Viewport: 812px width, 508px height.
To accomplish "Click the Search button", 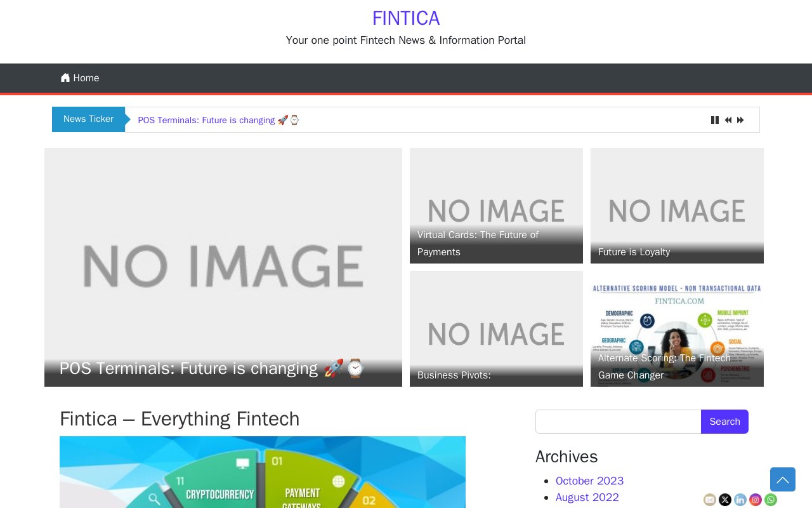I will coord(724,422).
